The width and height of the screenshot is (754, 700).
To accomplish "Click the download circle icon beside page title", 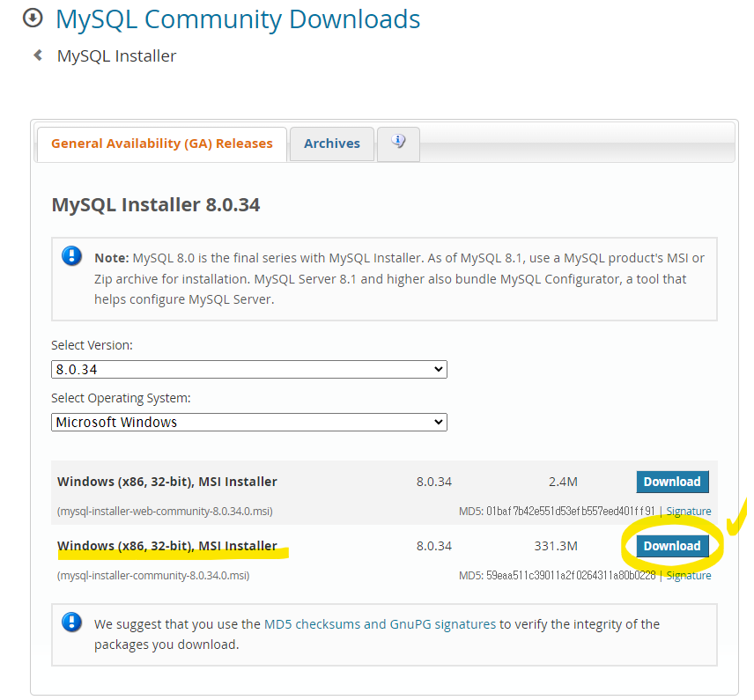I will 33,18.
